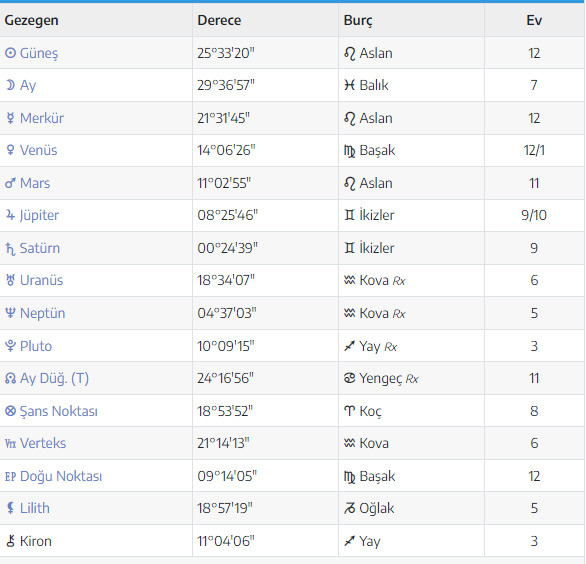
Task: Click the Sagittarius glyph in Pluto row
Action: [349, 346]
